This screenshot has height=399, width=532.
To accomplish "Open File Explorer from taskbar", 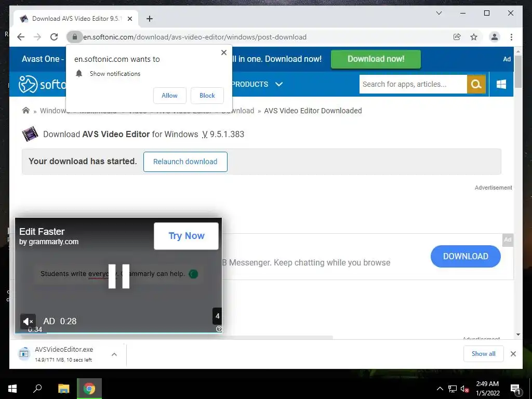I will 64,389.
